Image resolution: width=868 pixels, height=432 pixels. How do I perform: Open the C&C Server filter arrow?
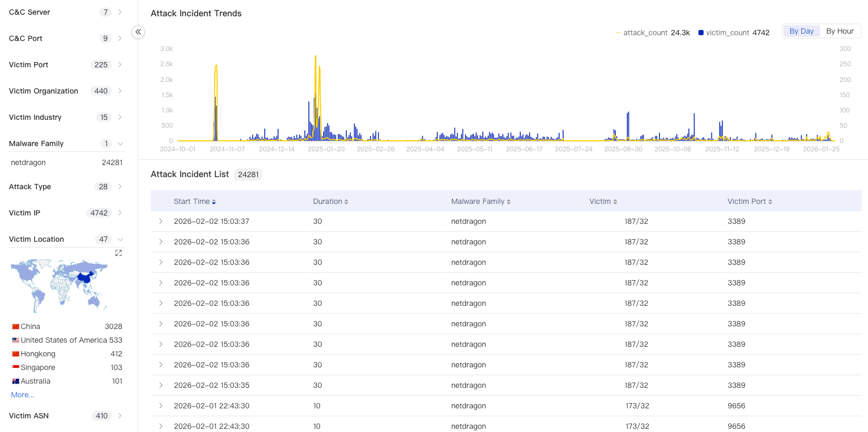120,12
